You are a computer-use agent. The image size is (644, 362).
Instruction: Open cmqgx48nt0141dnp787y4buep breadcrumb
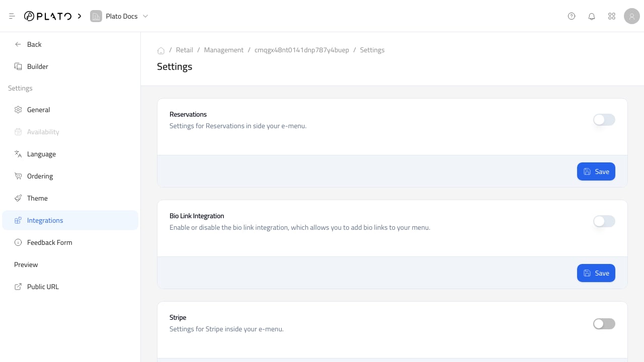[x=302, y=50]
